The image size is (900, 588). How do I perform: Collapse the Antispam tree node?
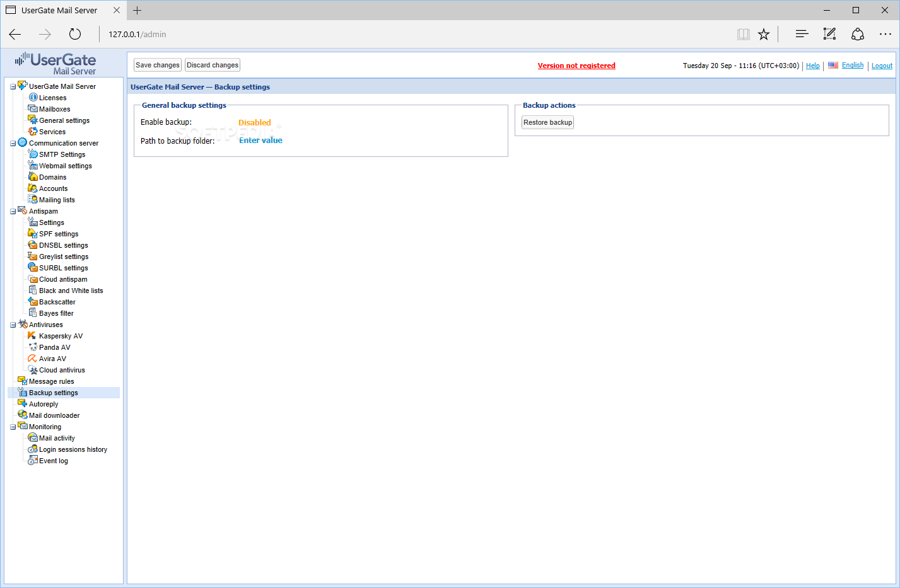pyautogui.click(x=13, y=212)
